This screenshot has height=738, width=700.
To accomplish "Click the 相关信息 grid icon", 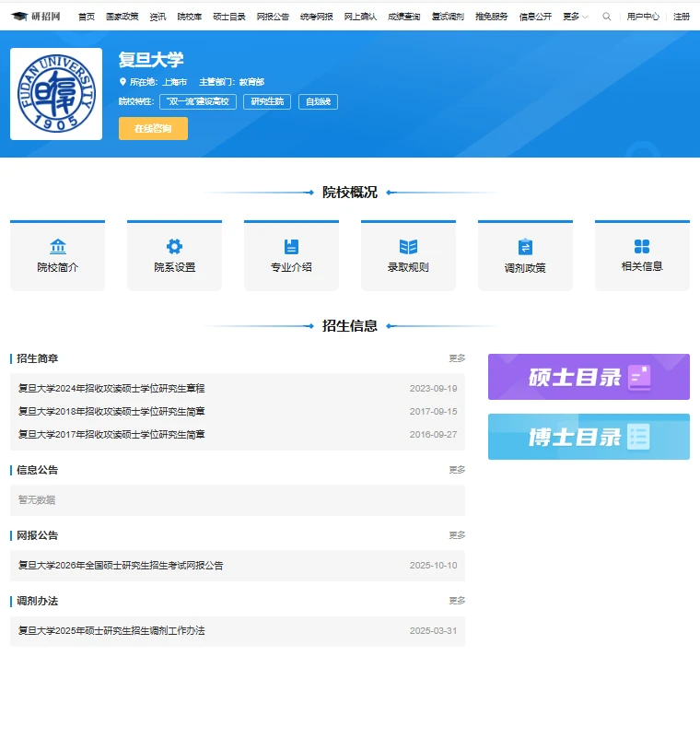I will coord(642,246).
